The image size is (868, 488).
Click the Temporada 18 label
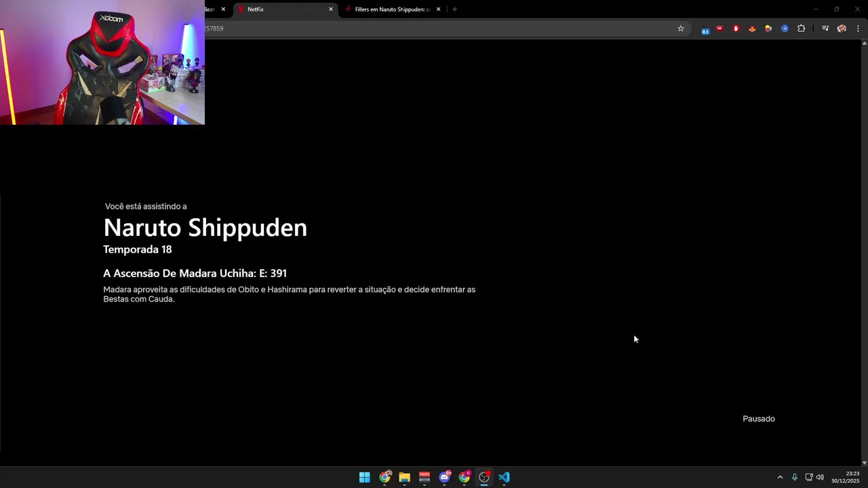137,249
